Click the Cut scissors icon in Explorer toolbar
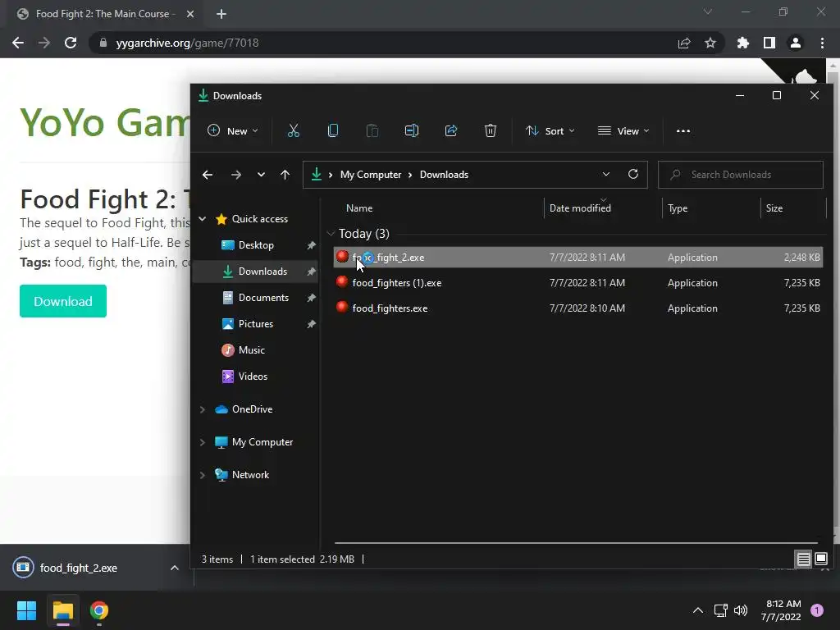Viewport: 840px width, 630px height. [293, 130]
